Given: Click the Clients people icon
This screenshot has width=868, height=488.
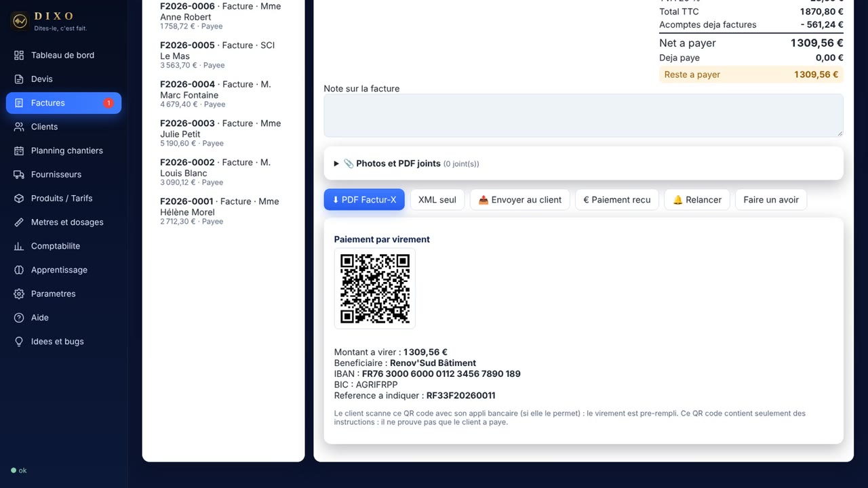Looking at the screenshot, I should tap(19, 127).
